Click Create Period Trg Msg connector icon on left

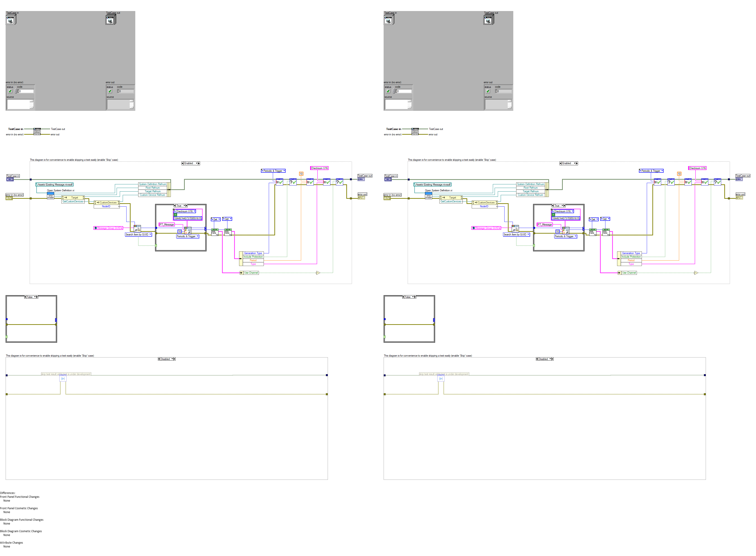point(37,132)
